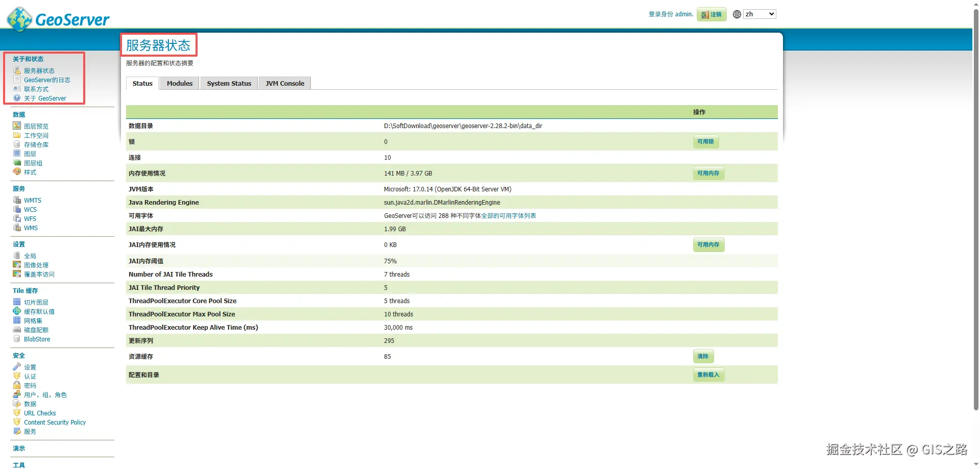Image resolution: width=980 pixels, height=469 pixels.
Task: Click the 图层预览 layer preview icon
Action: pos(17,126)
